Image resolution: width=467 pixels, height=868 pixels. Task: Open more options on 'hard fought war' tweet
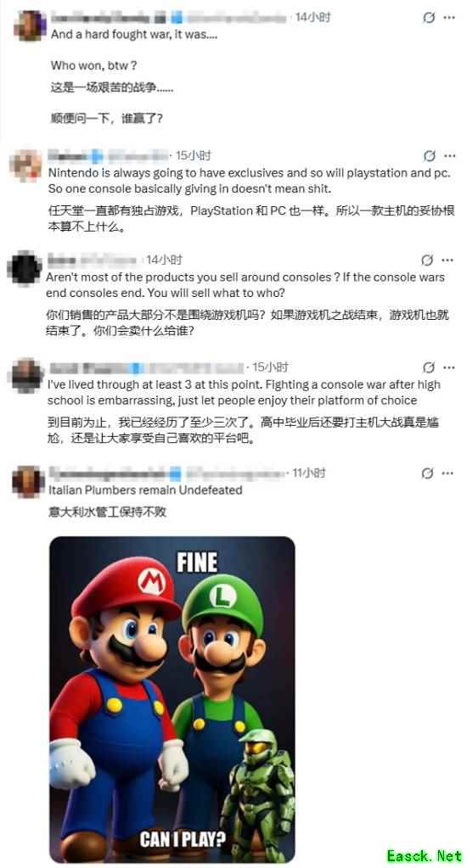click(x=449, y=18)
